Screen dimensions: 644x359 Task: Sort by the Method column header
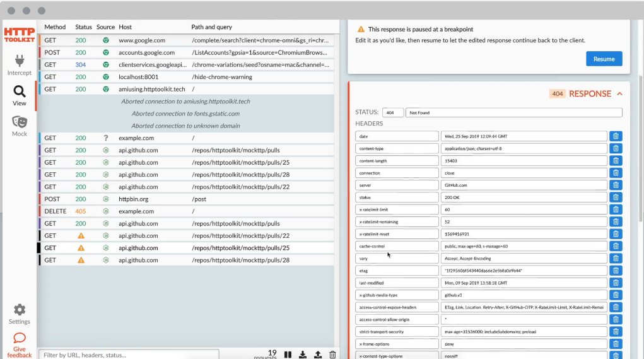[55, 27]
